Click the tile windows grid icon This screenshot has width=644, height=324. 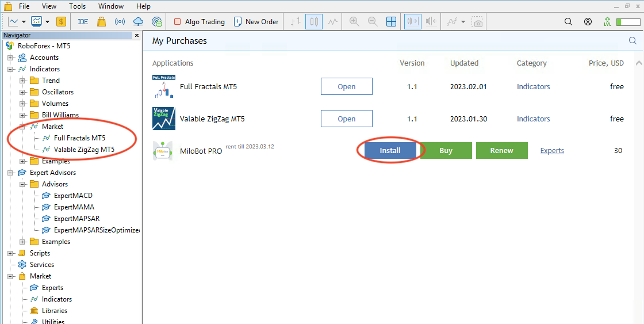391,22
